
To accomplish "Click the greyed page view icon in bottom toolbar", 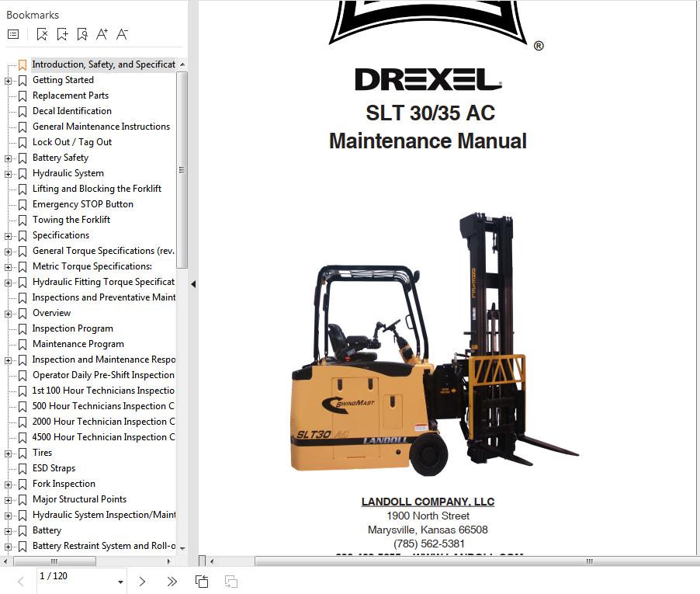I will pyautogui.click(x=230, y=582).
